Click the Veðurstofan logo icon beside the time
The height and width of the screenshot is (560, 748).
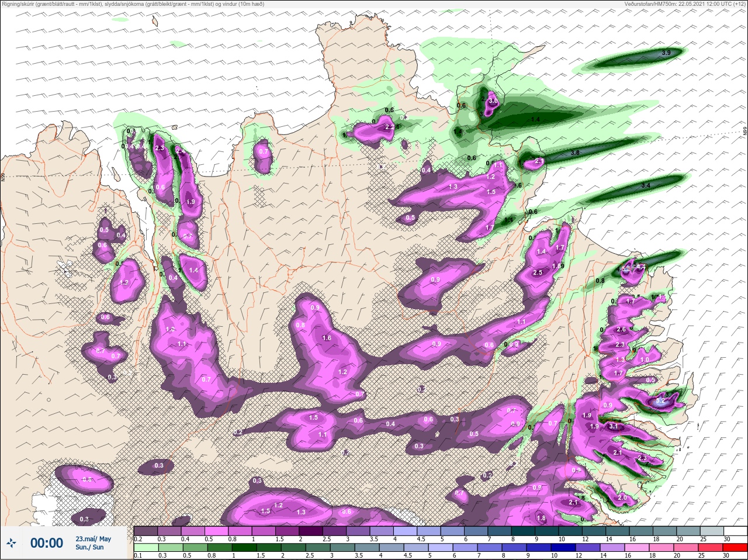[x=12, y=543]
